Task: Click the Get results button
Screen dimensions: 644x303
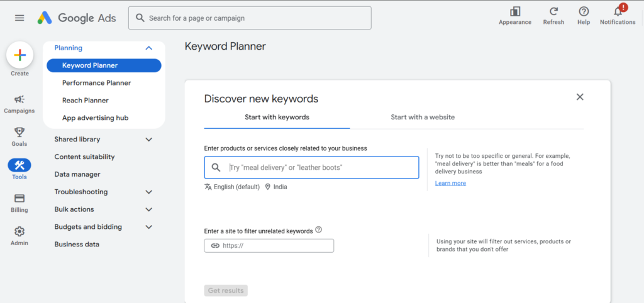Action: (x=226, y=290)
